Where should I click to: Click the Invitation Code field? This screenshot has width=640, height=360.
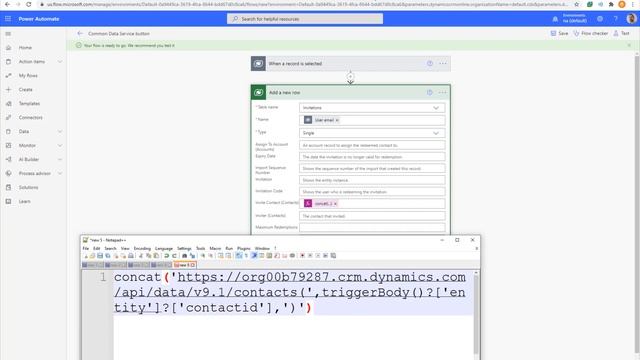click(x=372, y=192)
